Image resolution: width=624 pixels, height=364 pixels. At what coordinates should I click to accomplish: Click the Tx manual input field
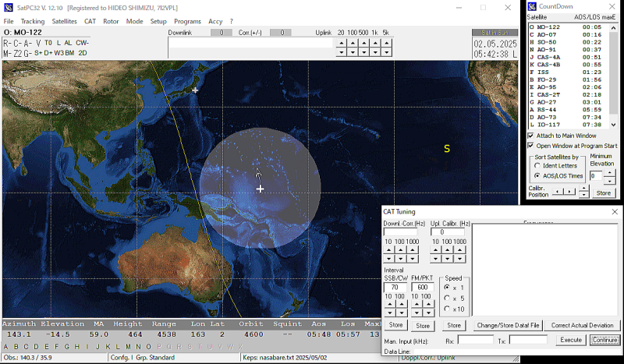pos(528,340)
